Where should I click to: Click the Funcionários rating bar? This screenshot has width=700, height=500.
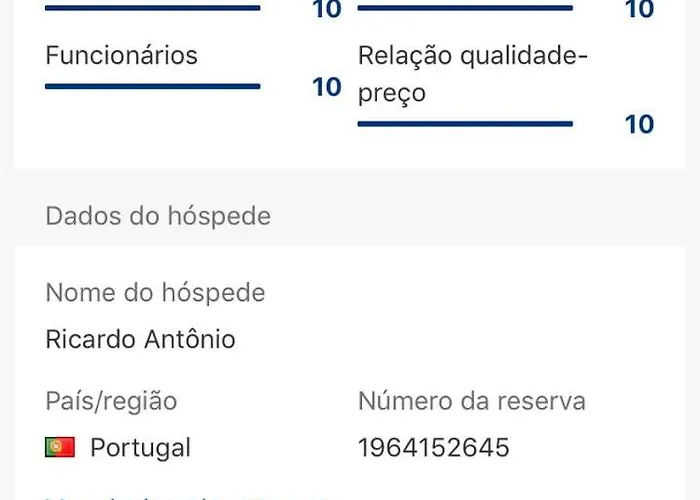(152, 87)
